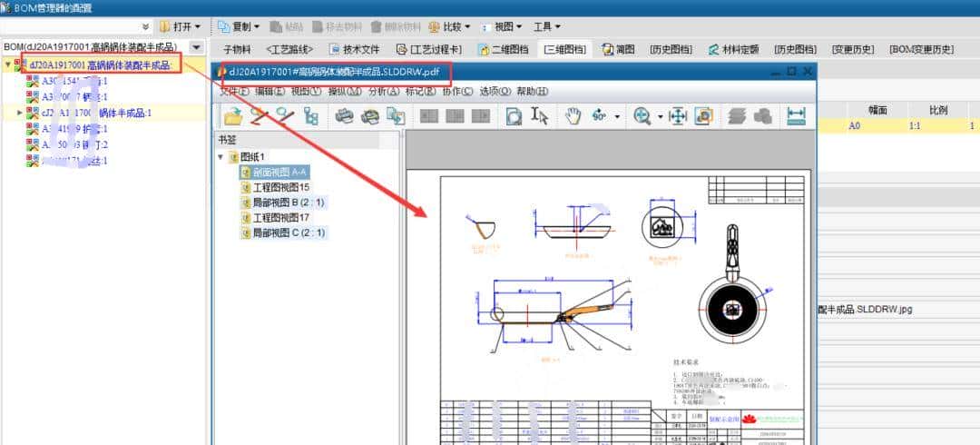Click the open folder icon in PDF viewer toolbar
Screen dimensions: 980x445
point(233,115)
